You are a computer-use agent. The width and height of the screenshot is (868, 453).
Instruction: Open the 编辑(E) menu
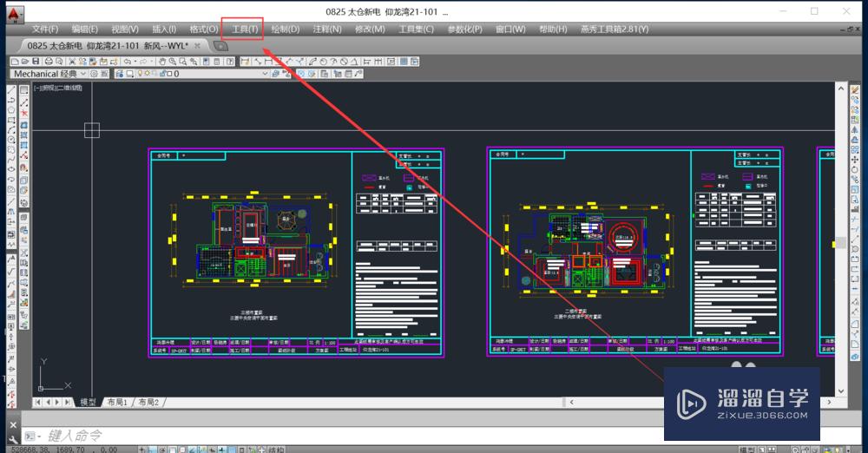(85, 30)
